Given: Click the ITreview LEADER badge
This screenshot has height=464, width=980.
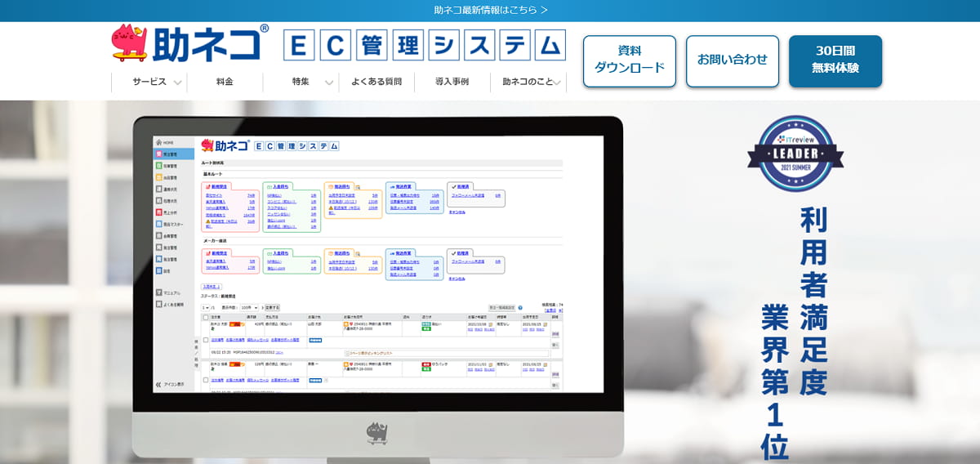Looking at the screenshot, I should 795,153.
